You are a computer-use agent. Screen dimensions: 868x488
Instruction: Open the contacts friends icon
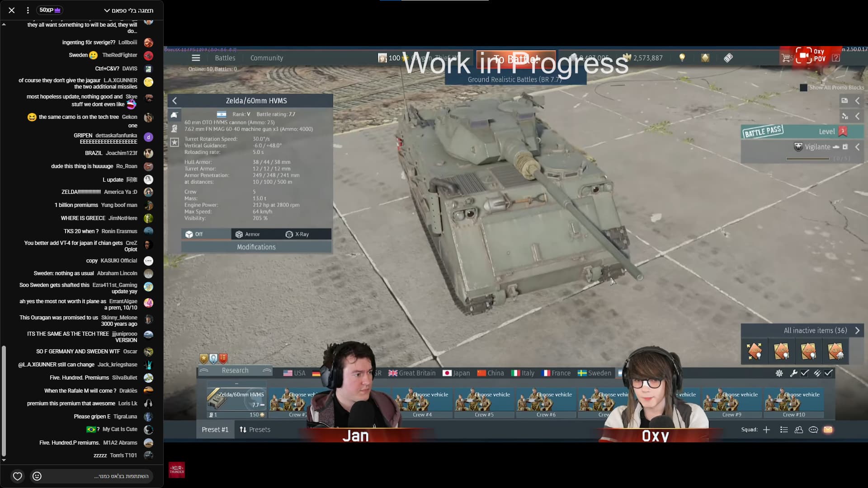799,430
